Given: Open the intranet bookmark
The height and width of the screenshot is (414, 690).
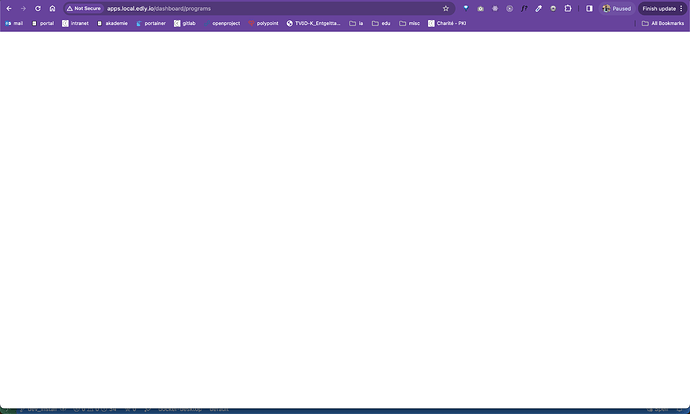Looking at the screenshot, I should tap(75, 23).
